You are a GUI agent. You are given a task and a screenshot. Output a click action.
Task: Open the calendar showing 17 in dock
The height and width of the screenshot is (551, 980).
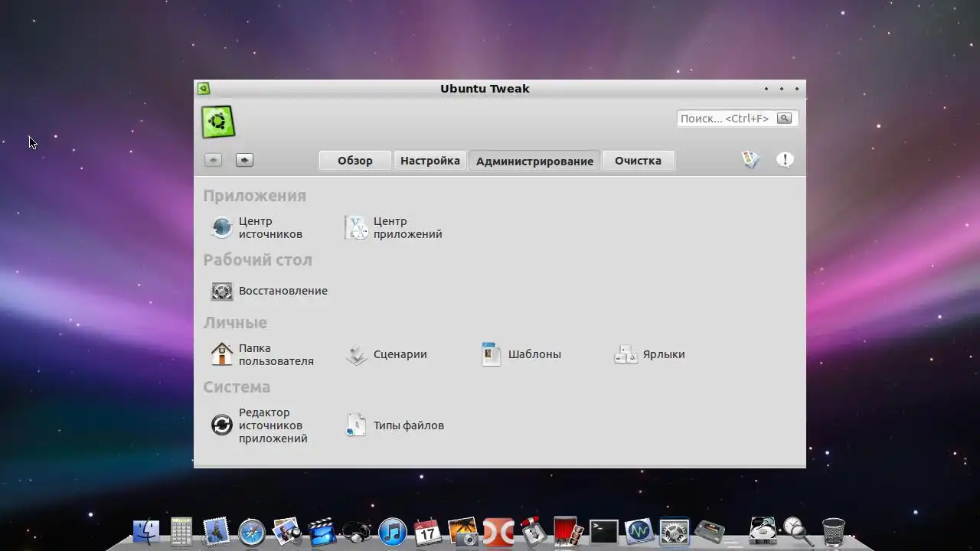coord(427,531)
